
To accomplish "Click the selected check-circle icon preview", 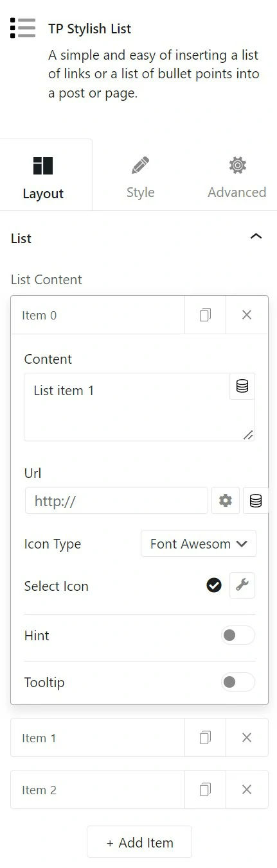I will pos(214,585).
